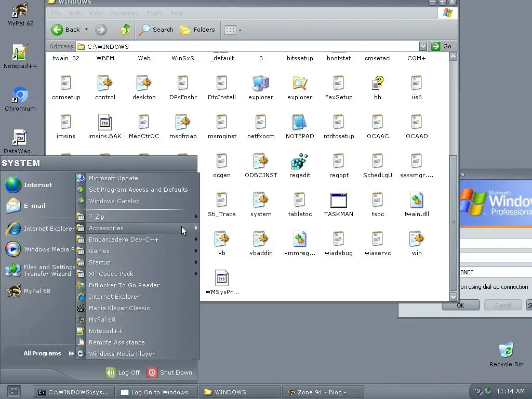Expand the Embarcadero Dev-C++ submenu
This screenshot has height=399, width=532.
[137, 240]
